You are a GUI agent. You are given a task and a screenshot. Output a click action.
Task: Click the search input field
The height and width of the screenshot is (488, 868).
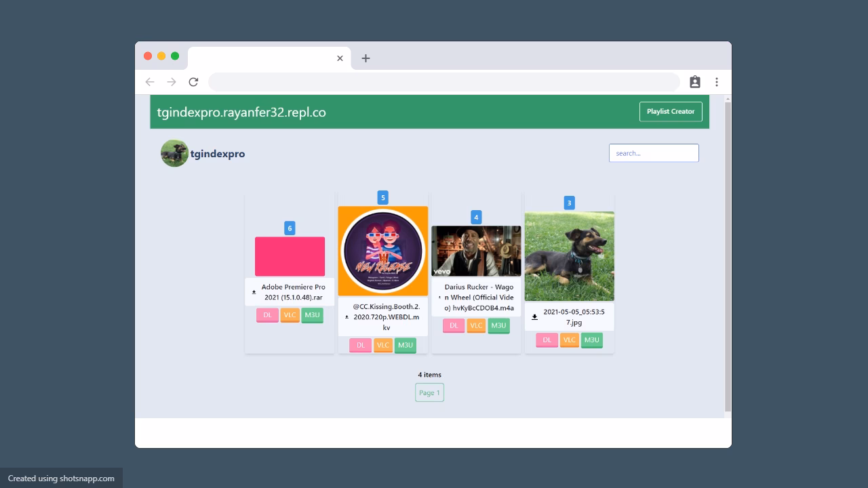653,153
